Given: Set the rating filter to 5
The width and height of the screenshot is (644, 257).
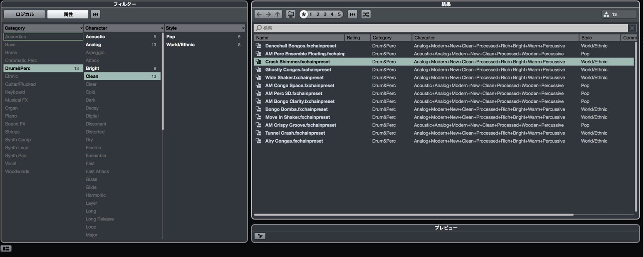Looking at the screenshot, I should coord(339,15).
